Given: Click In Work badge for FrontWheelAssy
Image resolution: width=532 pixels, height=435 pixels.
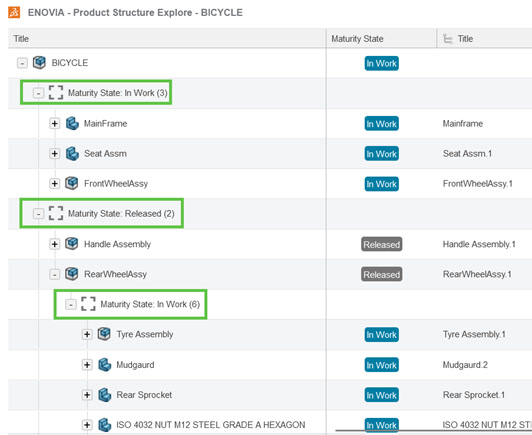Looking at the screenshot, I should tap(382, 184).
